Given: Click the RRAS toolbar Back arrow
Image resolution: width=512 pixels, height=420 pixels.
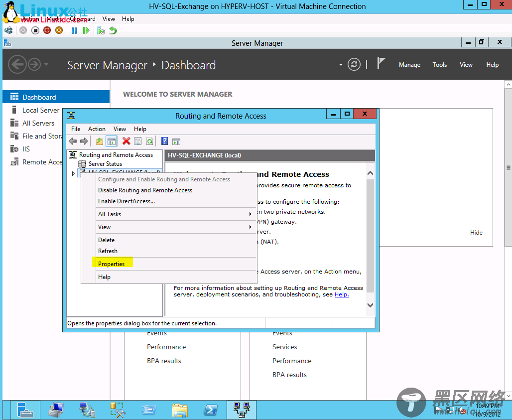Looking at the screenshot, I should coord(73,141).
